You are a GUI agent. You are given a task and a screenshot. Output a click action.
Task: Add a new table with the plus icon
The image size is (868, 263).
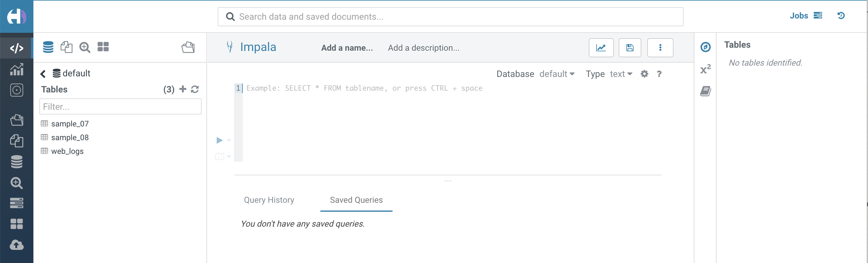(183, 89)
